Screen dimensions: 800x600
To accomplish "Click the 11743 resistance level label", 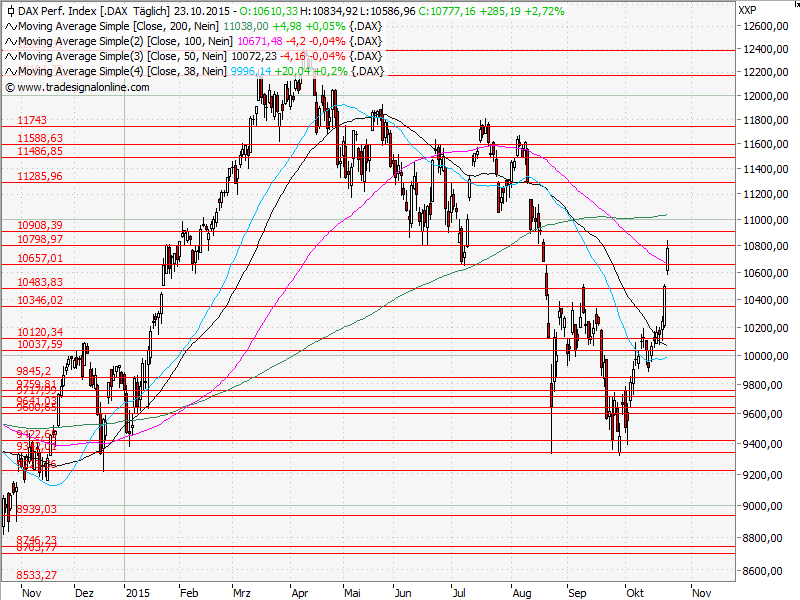I will coord(33,119).
